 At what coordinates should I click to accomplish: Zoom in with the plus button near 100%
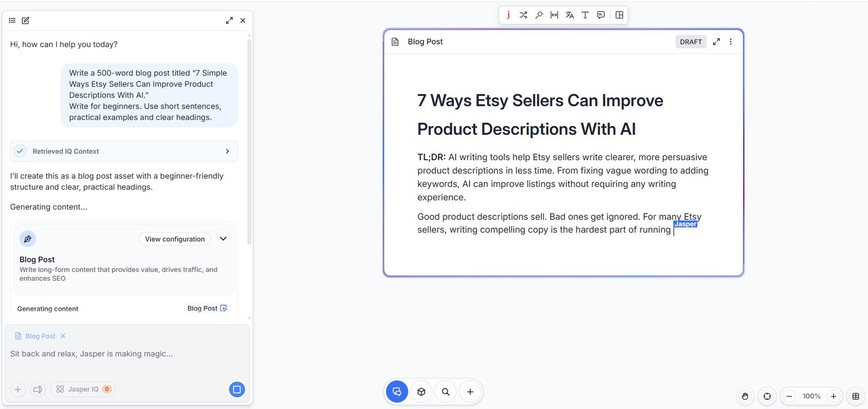click(834, 397)
